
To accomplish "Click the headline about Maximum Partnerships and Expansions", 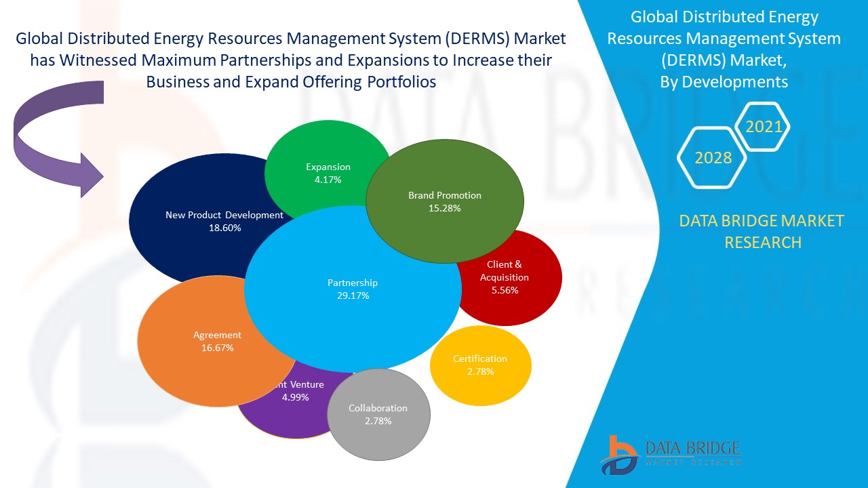I will 291,60.
